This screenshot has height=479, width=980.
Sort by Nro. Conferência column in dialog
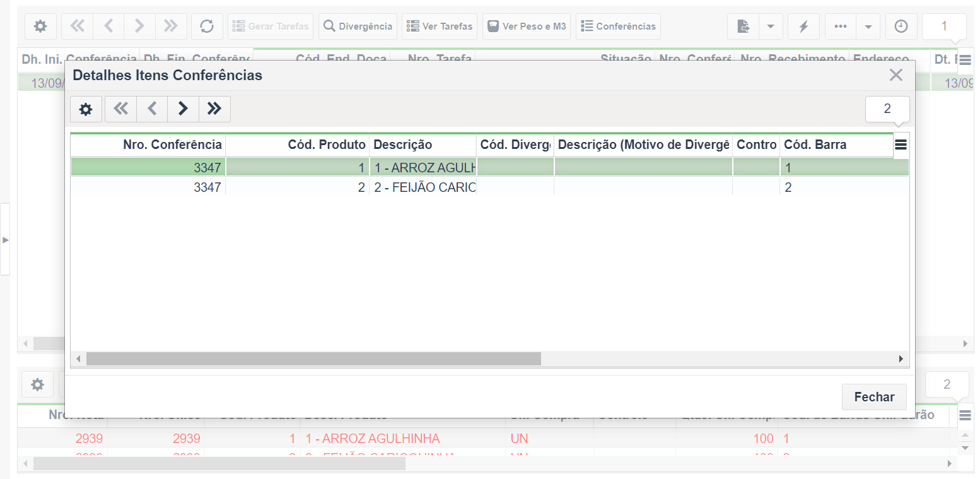148,145
